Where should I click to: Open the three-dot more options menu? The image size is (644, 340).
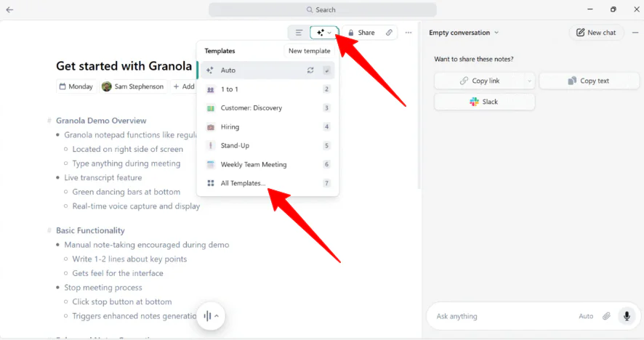click(x=408, y=33)
